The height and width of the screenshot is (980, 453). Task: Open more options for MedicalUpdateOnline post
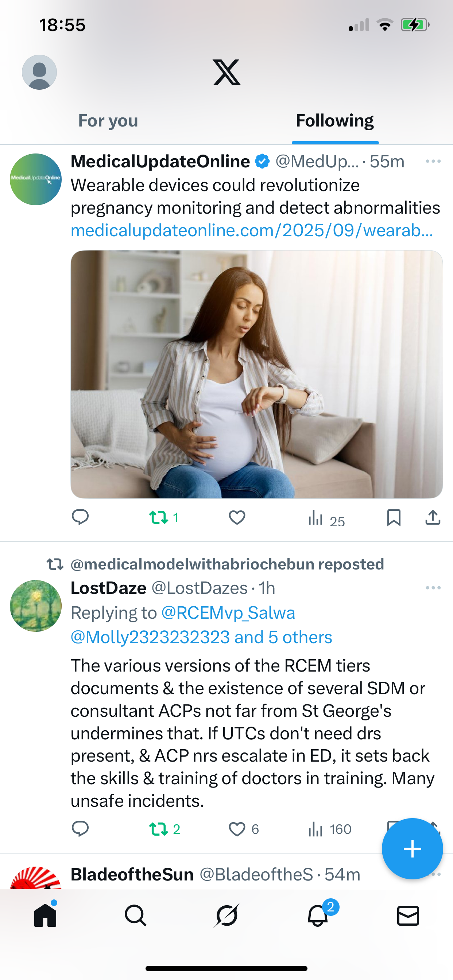click(433, 161)
